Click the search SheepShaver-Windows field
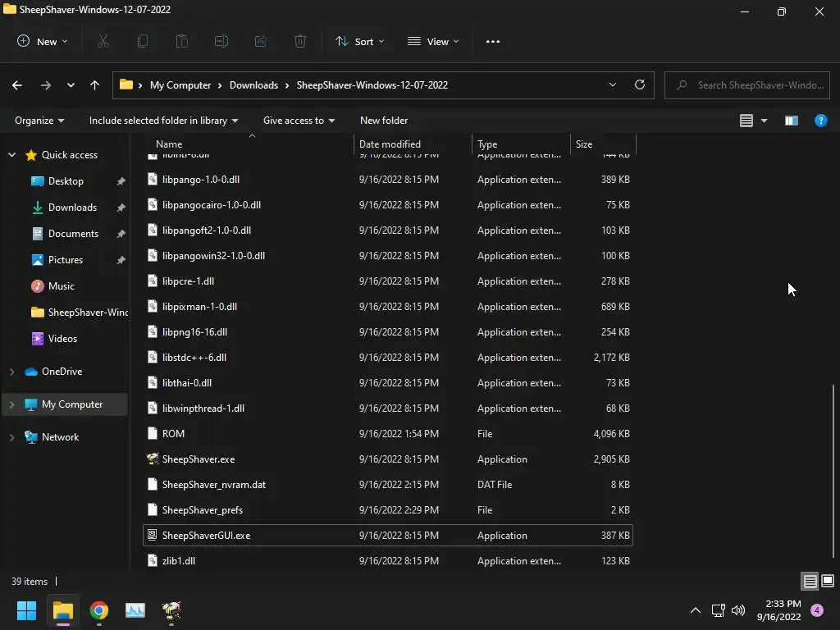The image size is (840, 630). (x=746, y=85)
